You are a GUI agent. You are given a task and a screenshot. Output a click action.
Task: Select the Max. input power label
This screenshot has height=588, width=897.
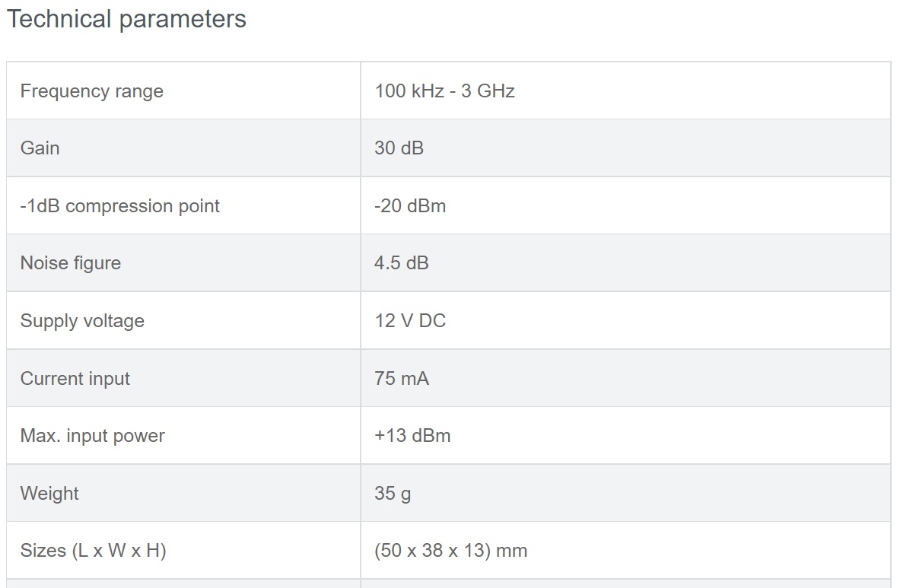pyautogui.click(x=92, y=436)
